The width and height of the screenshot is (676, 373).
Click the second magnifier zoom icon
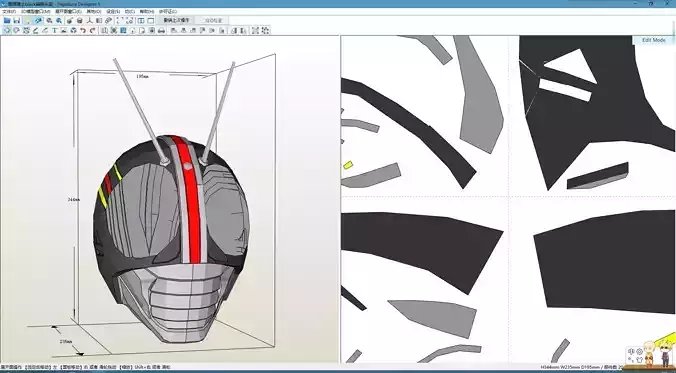[x=59, y=20]
